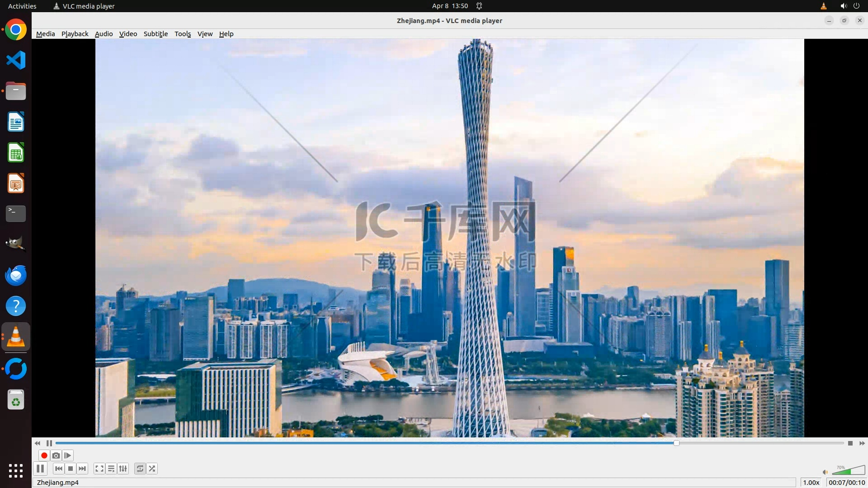Toggle shuffle random playback
This screenshot has height=488, width=868.
pos(152,469)
